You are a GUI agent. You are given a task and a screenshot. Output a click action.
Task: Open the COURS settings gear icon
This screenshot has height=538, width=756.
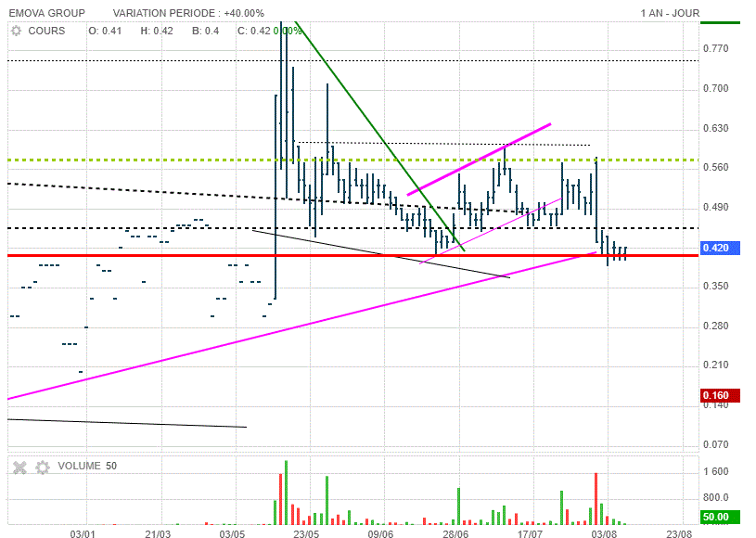[17, 31]
